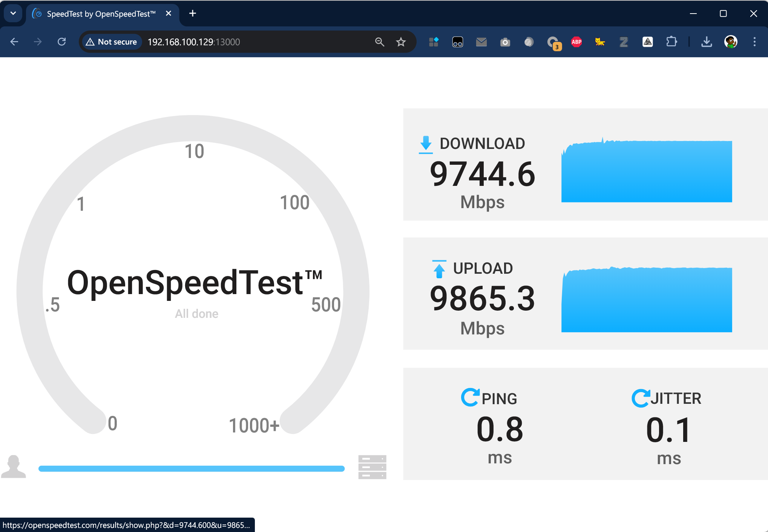Screen dimensions: 768x532
Task: Click the Not secure site info button
Action: pos(112,42)
